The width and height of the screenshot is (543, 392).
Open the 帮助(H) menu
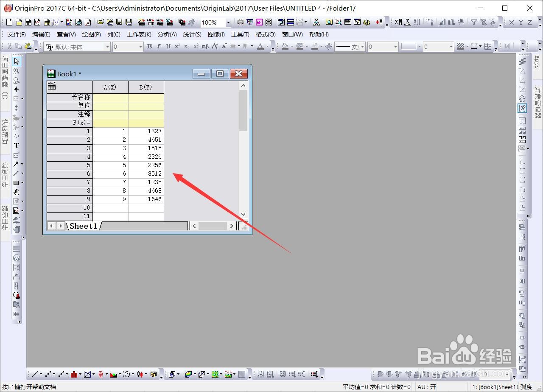point(319,34)
